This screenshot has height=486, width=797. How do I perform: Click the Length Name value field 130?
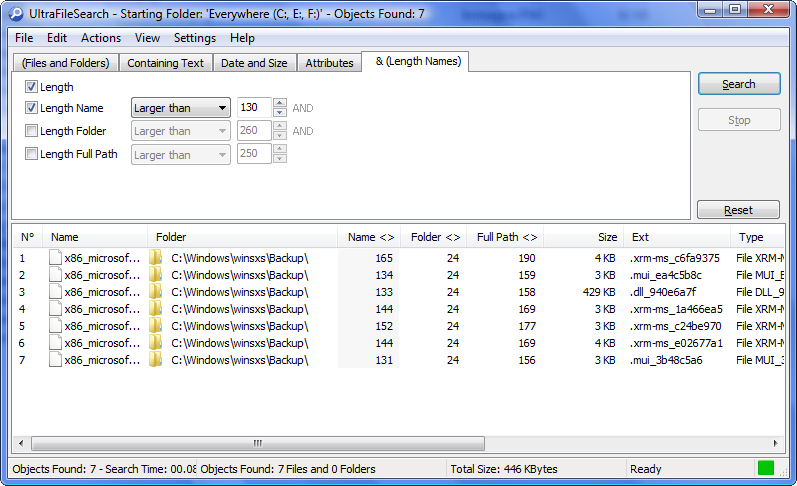click(254, 107)
